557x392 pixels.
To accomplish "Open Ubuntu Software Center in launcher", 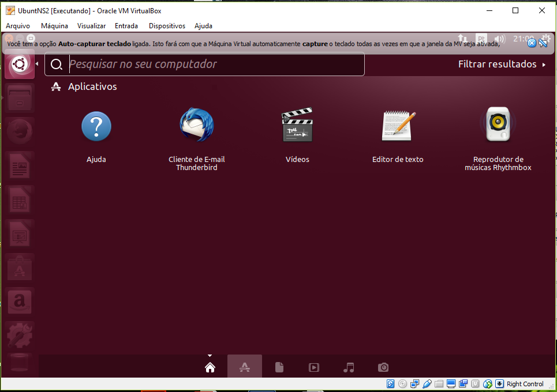I will click(20, 268).
